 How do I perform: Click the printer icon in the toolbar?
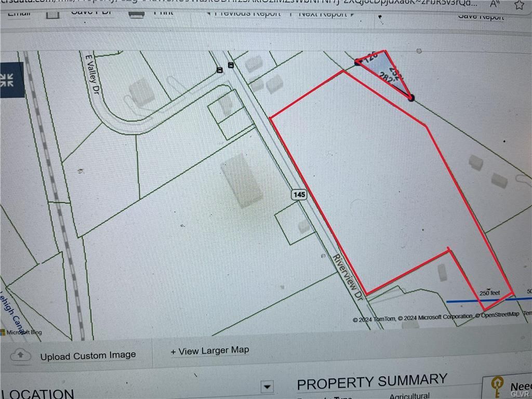pyautogui.click(x=137, y=14)
